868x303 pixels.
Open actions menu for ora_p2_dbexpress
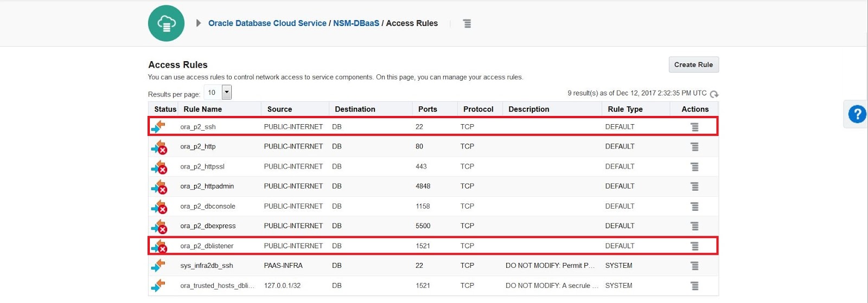694,226
